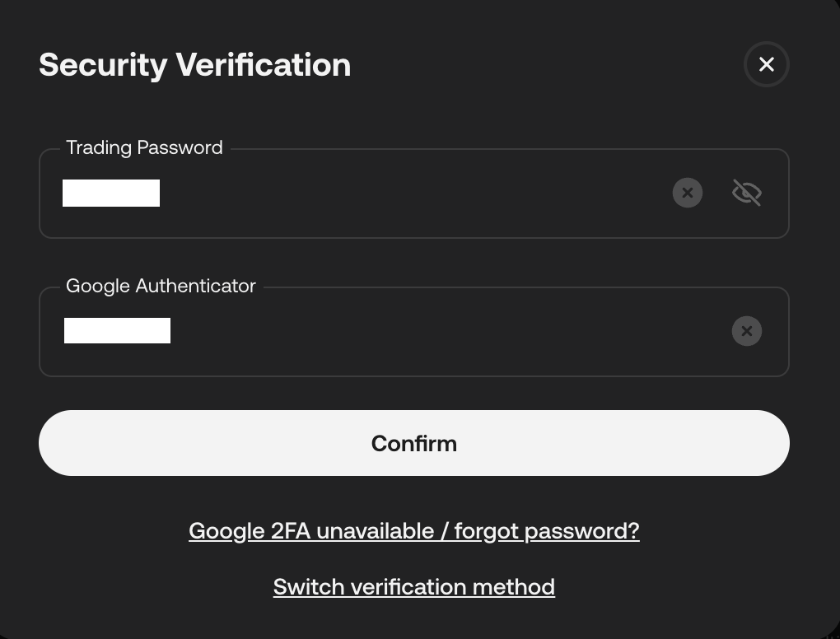Screen dimensions: 840x639
Task: Toggle password visibility for Trading Password
Action: (746, 193)
